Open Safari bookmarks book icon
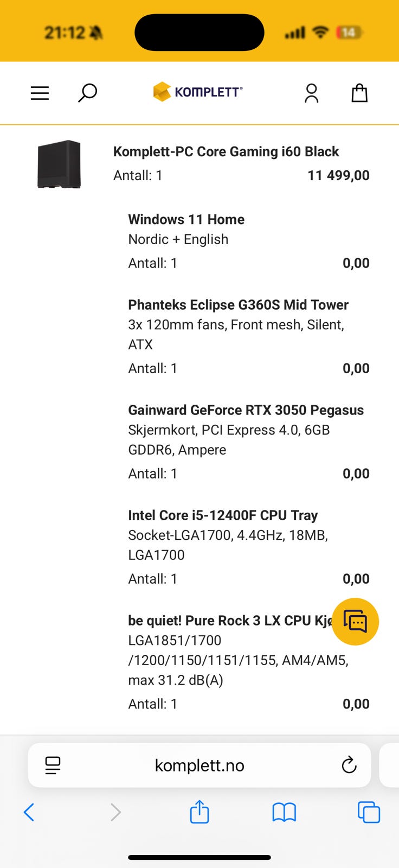 pyautogui.click(x=284, y=812)
